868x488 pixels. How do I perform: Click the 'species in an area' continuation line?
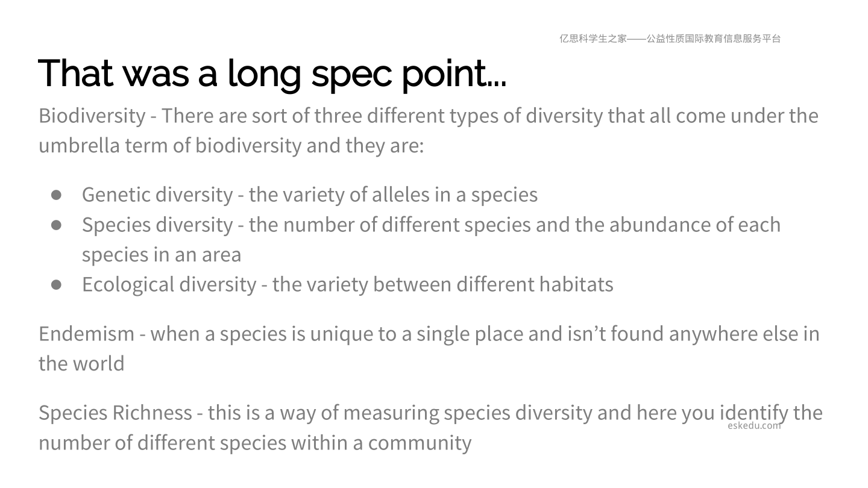pyautogui.click(x=162, y=254)
